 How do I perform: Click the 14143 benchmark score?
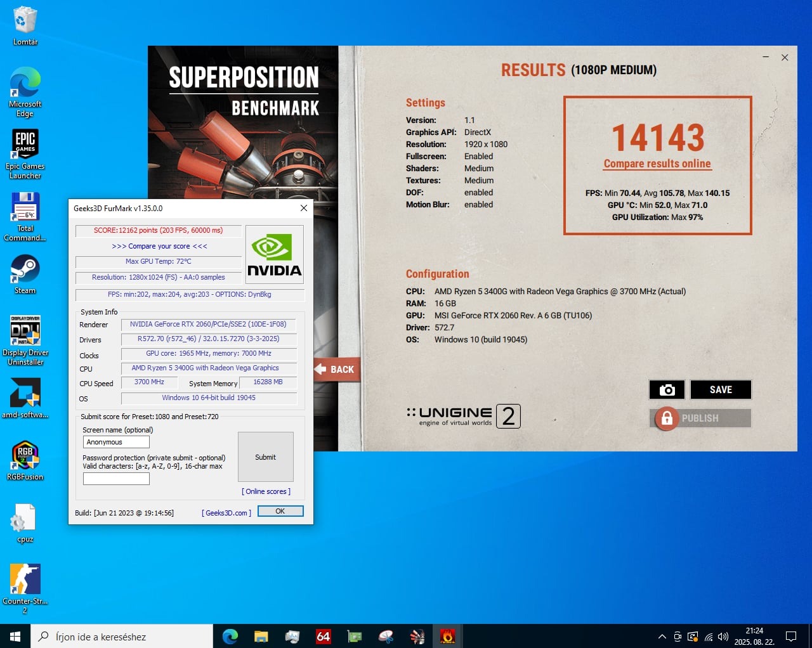coord(658,138)
